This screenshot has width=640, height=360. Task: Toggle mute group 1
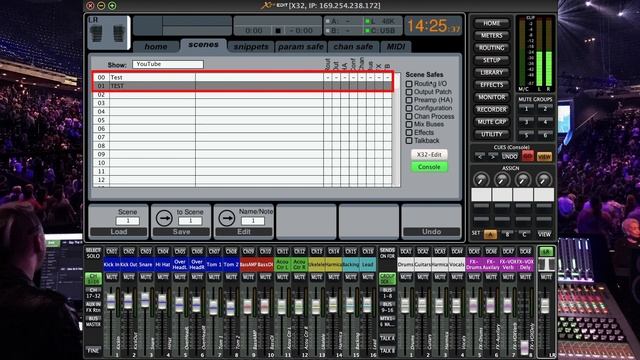point(526,109)
